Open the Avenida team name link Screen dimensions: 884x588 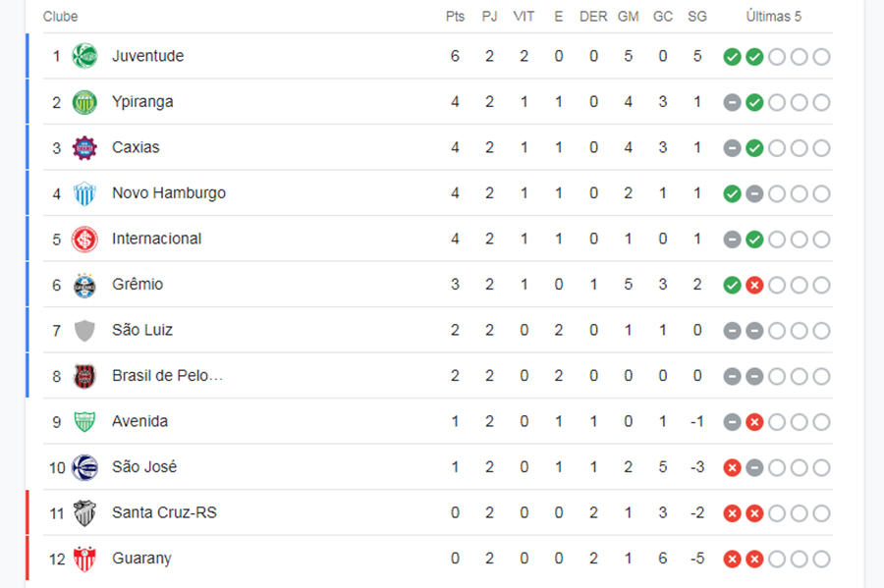coord(139,421)
